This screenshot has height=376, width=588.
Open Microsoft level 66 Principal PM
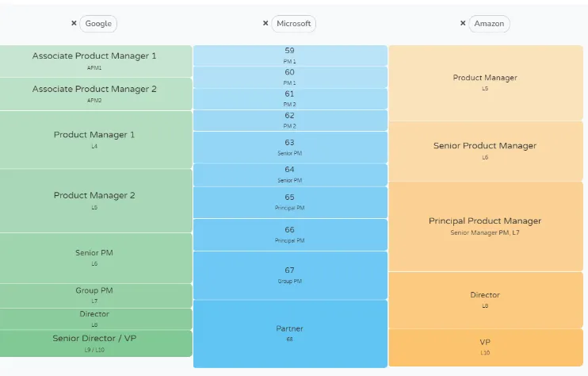(x=290, y=235)
